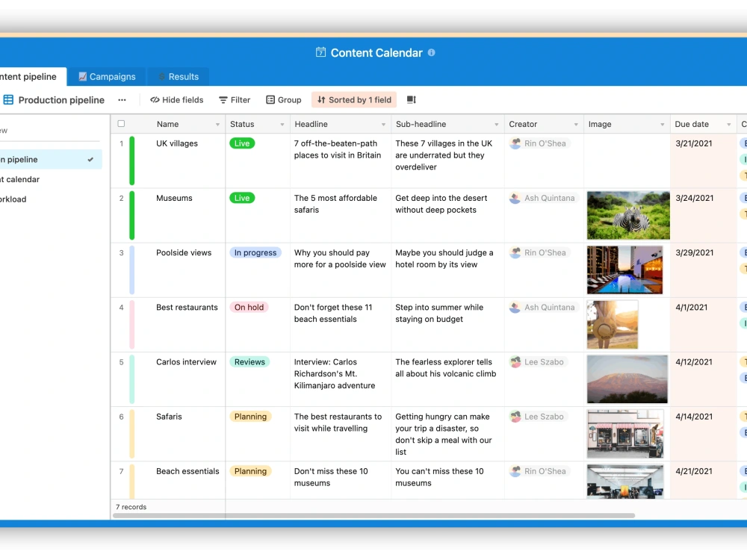Open the Status column dropdown arrow

(282, 125)
